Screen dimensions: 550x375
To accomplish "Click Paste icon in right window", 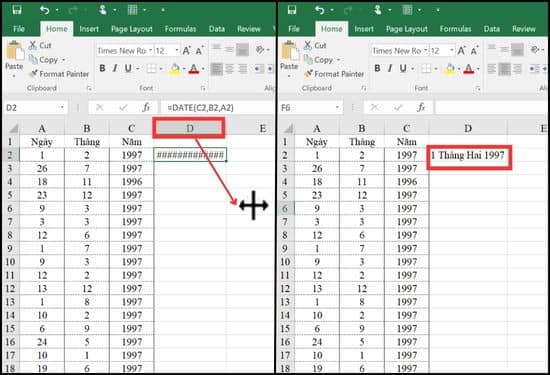I will click(x=290, y=51).
